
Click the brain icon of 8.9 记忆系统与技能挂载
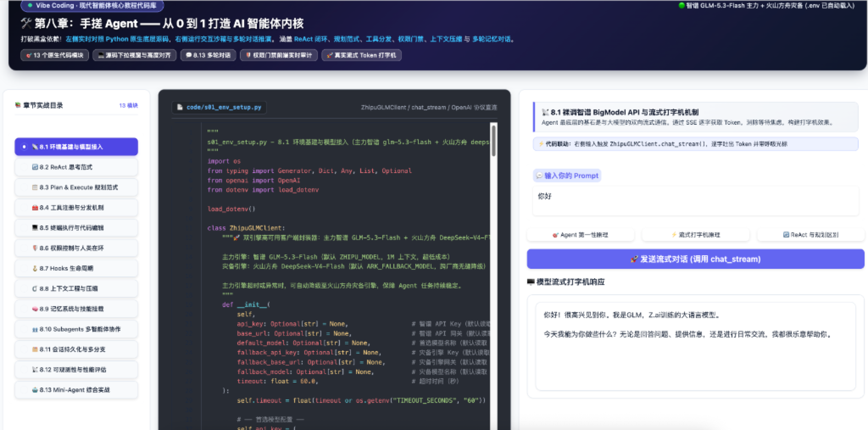tap(35, 309)
